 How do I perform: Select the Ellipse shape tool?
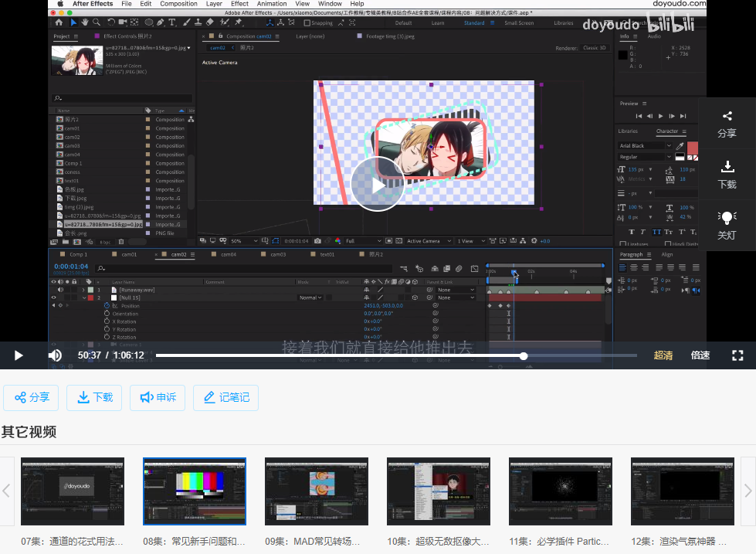(149, 22)
